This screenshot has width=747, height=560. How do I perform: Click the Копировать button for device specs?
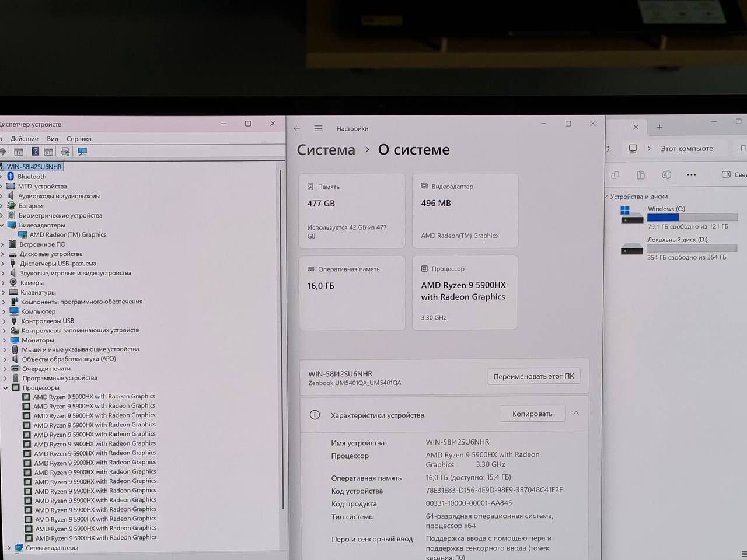click(532, 414)
